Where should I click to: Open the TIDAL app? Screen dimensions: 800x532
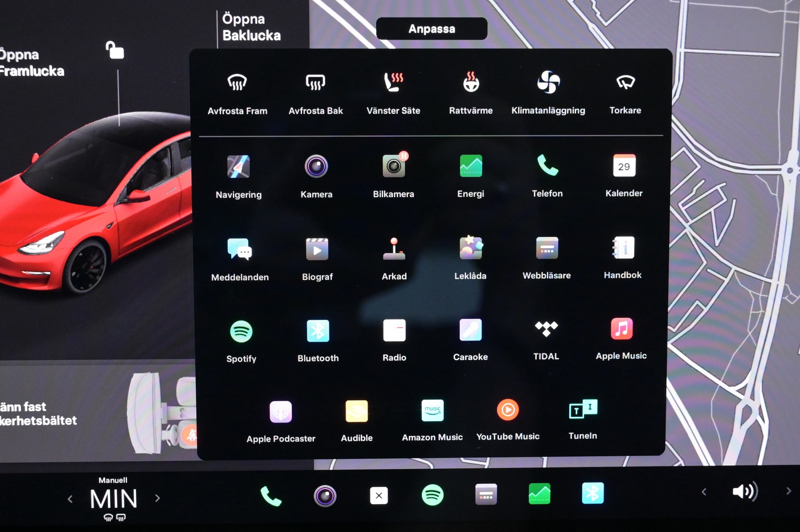click(x=546, y=340)
